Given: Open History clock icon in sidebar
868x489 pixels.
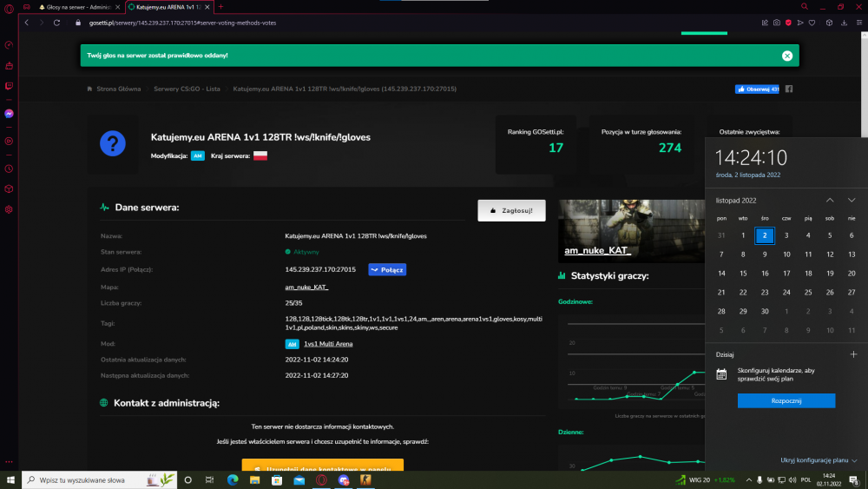Looking at the screenshot, I should 9,169.
